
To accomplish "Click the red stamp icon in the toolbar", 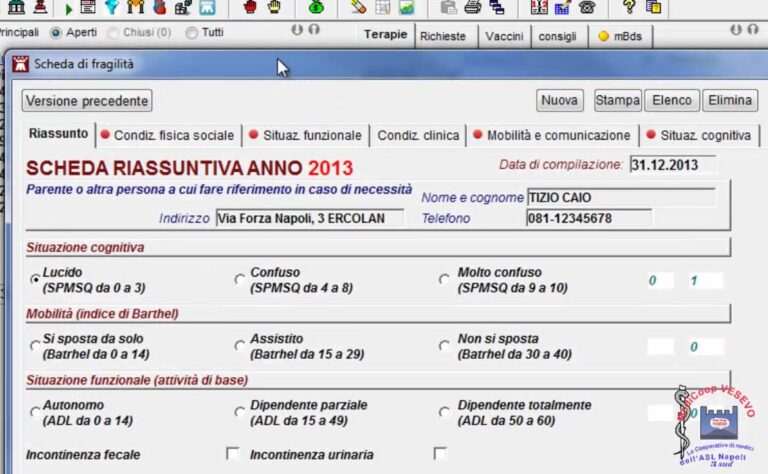I will coord(40,7).
